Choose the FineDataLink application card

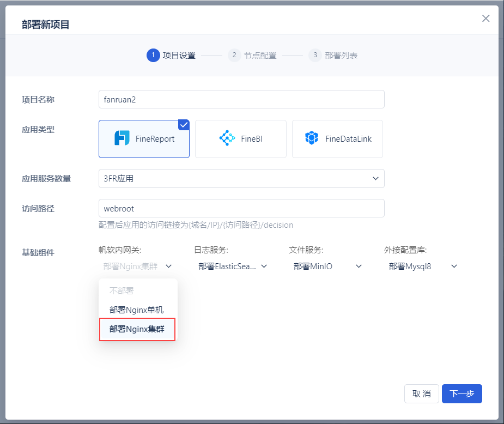(337, 139)
